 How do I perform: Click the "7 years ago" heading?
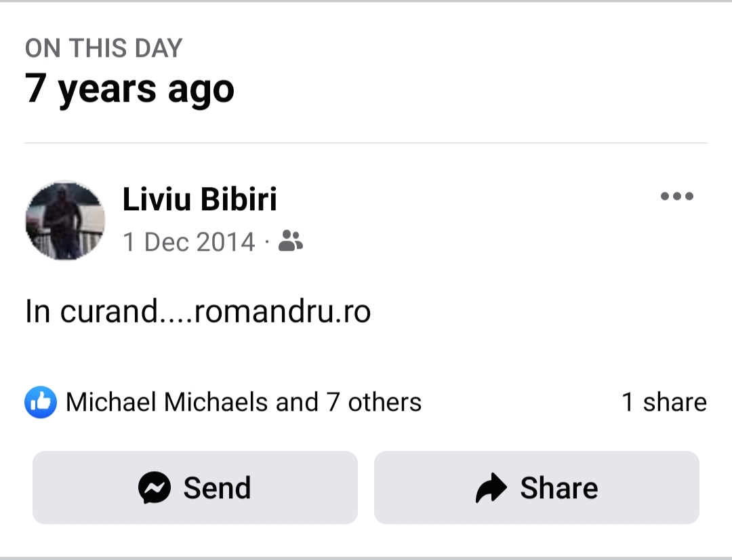[x=129, y=89]
